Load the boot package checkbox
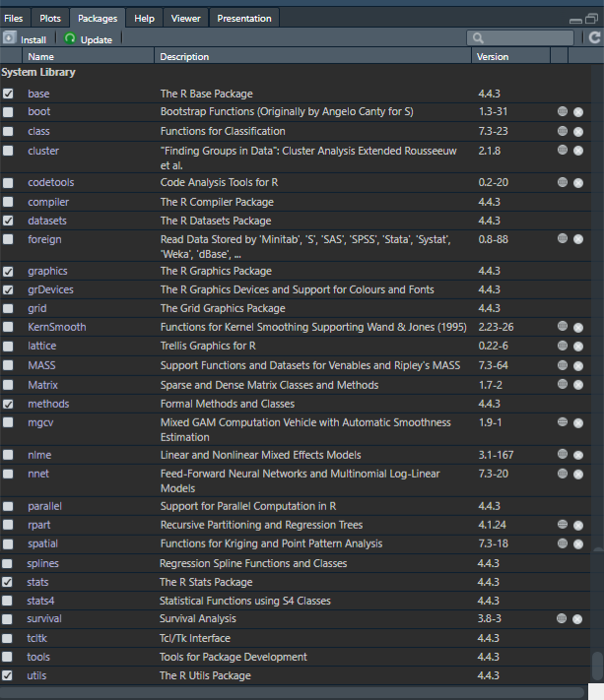This screenshot has height=700, width=604. 9,112
